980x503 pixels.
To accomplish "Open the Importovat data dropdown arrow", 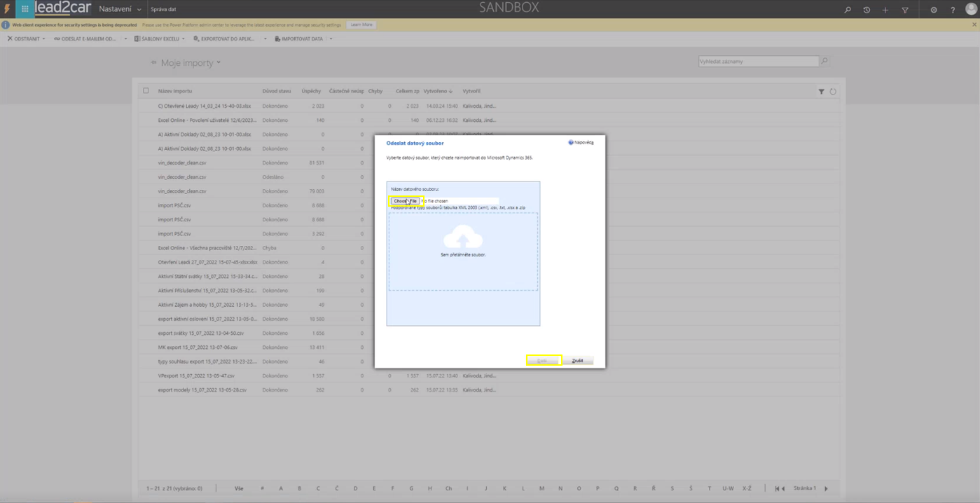I will [x=331, y=39].
